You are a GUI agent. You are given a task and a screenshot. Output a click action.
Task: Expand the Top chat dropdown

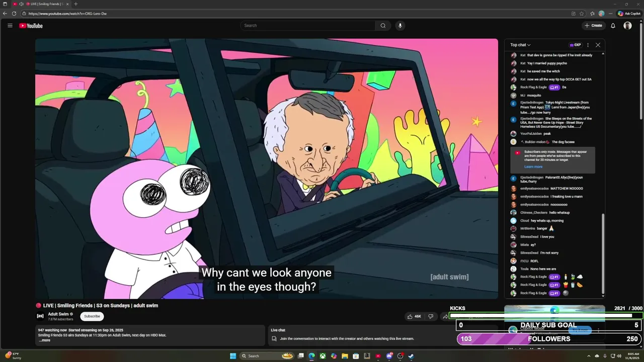[x=520, y=45]
